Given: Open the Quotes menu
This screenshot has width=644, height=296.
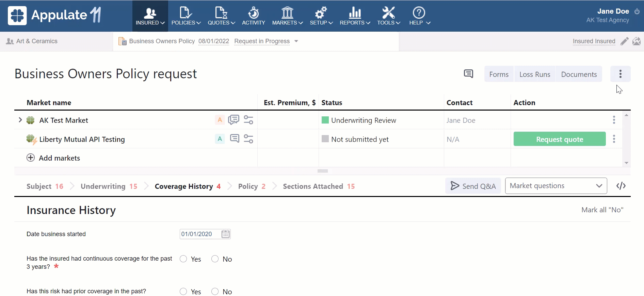Looking at the screenshot, I should point(222,16).
